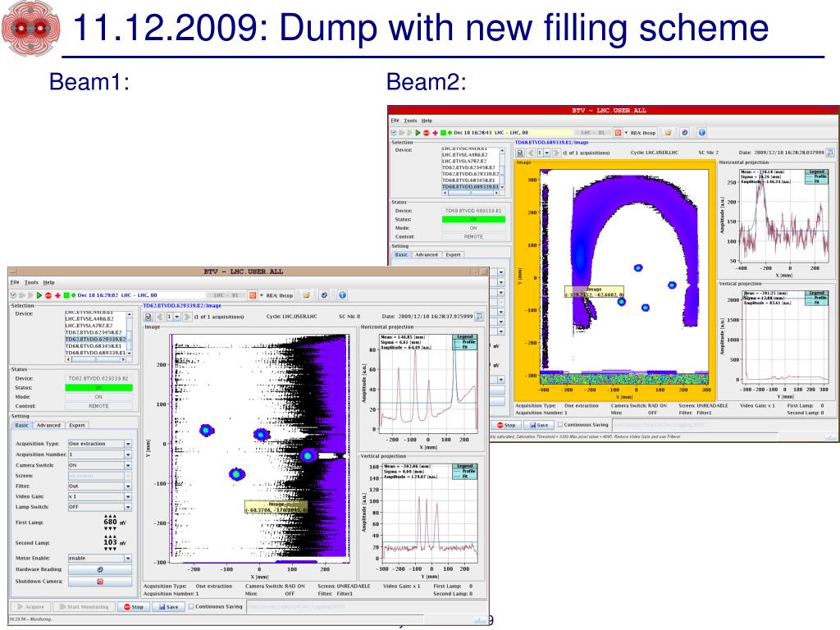
Task: Click green square icon in front window toolbar
Action: 66,295
